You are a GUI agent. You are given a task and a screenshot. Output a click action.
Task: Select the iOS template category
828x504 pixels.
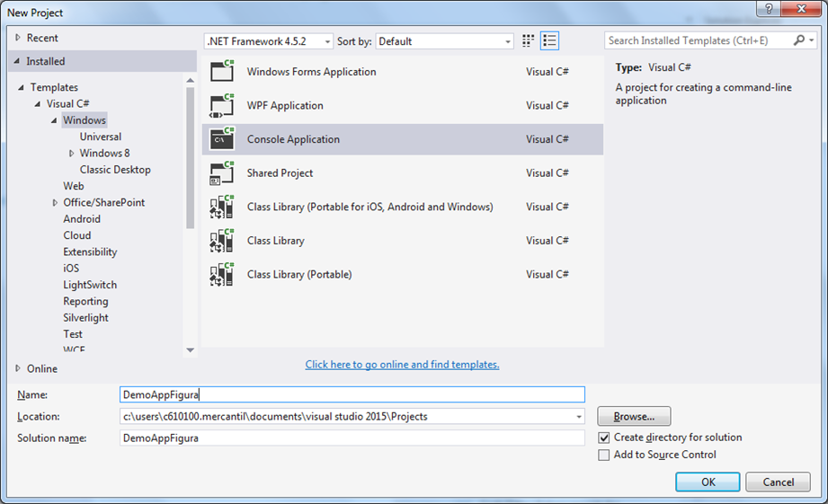tap(71, 268)
